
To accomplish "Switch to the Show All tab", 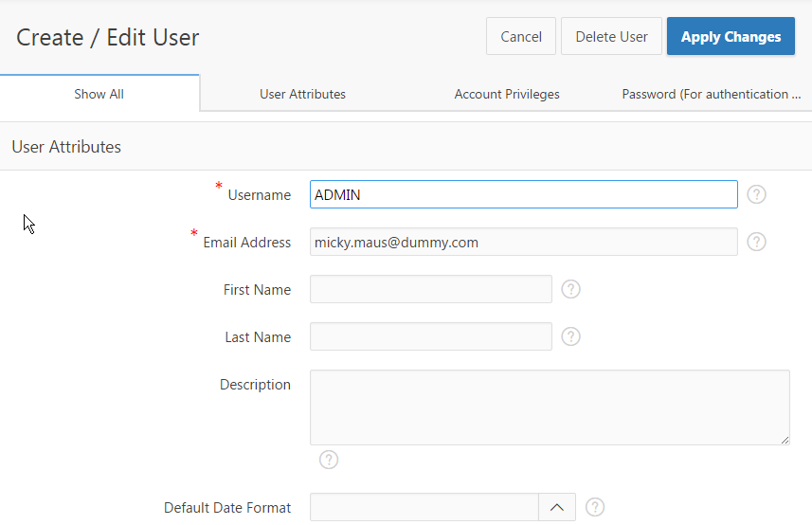I will [x=99, y=94].
